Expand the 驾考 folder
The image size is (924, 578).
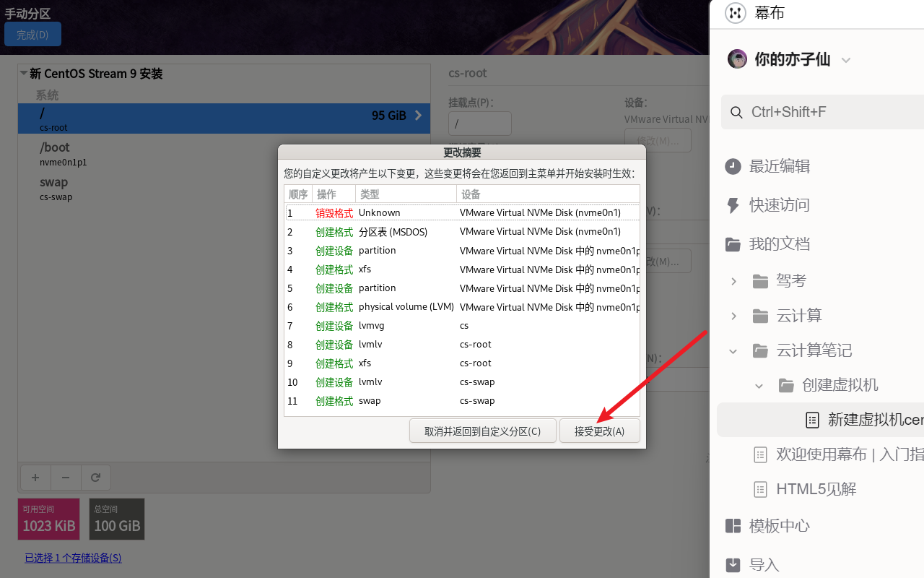[733, 281]
